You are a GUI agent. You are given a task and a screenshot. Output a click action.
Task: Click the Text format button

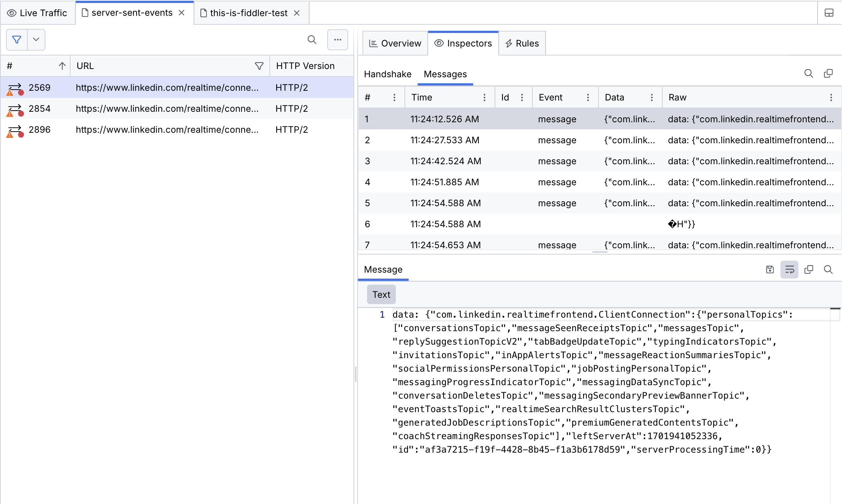381,294
